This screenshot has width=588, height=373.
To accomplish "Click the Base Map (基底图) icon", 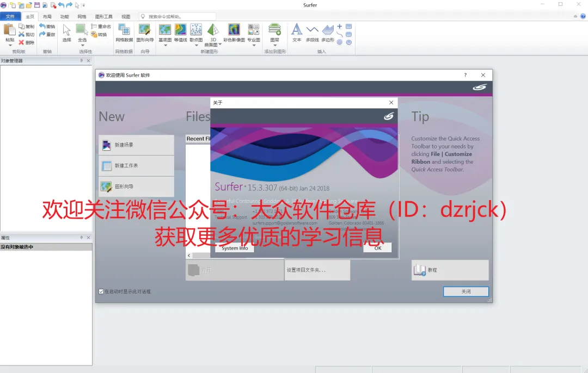I will click(165, 29).
